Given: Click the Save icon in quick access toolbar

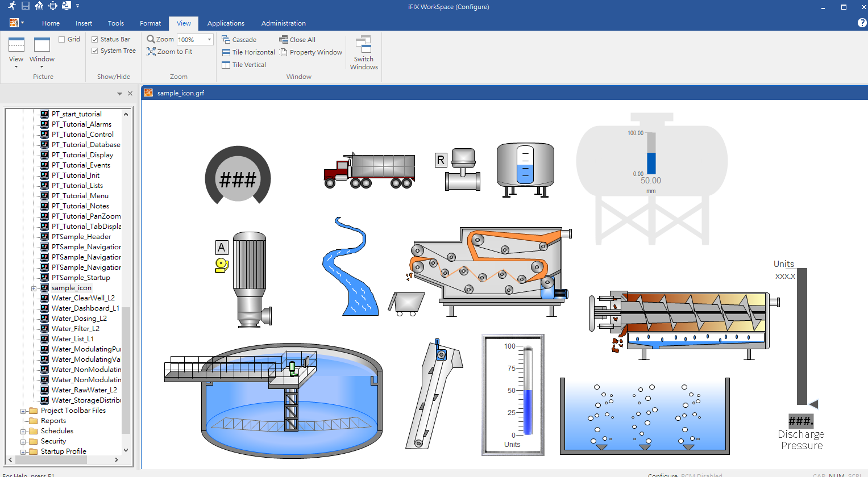Looking at the screenshot, I should 25,6.
